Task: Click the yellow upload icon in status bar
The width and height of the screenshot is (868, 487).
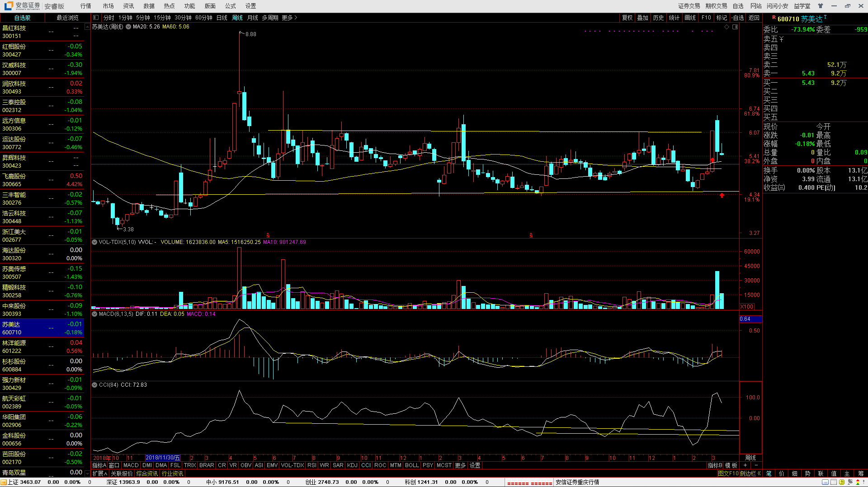Action: click(x=842, y=482)
